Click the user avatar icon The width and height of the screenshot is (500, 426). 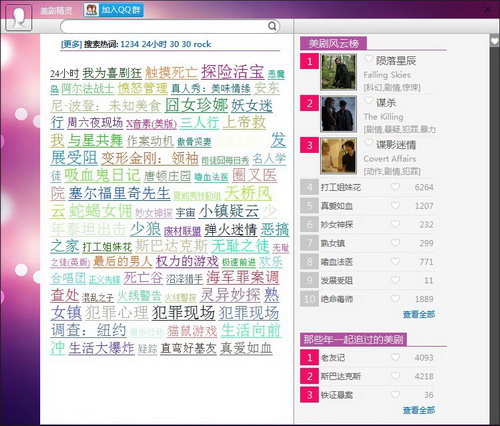tap(19, 17)
